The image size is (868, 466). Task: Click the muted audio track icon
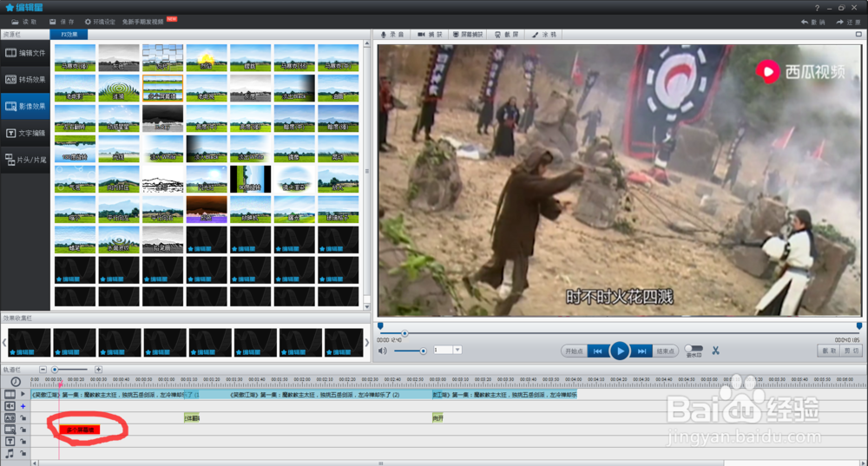[10, 406]
